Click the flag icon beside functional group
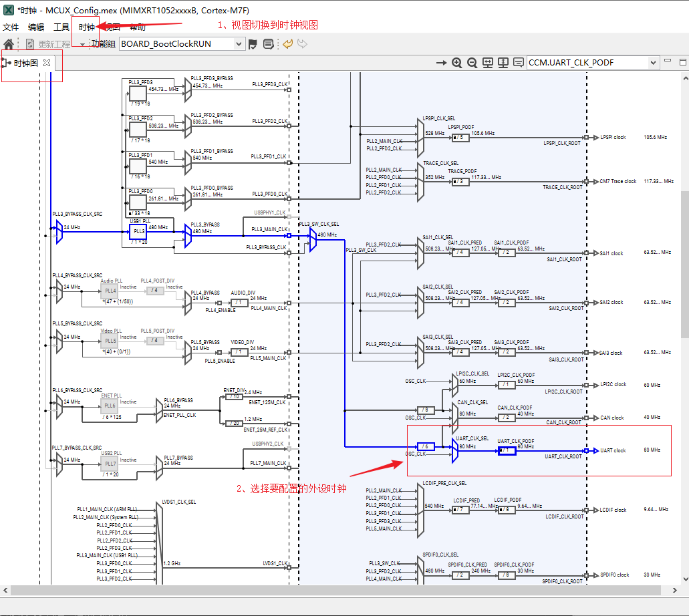Viewport: 689px width, 616px height. click(253, 44)
